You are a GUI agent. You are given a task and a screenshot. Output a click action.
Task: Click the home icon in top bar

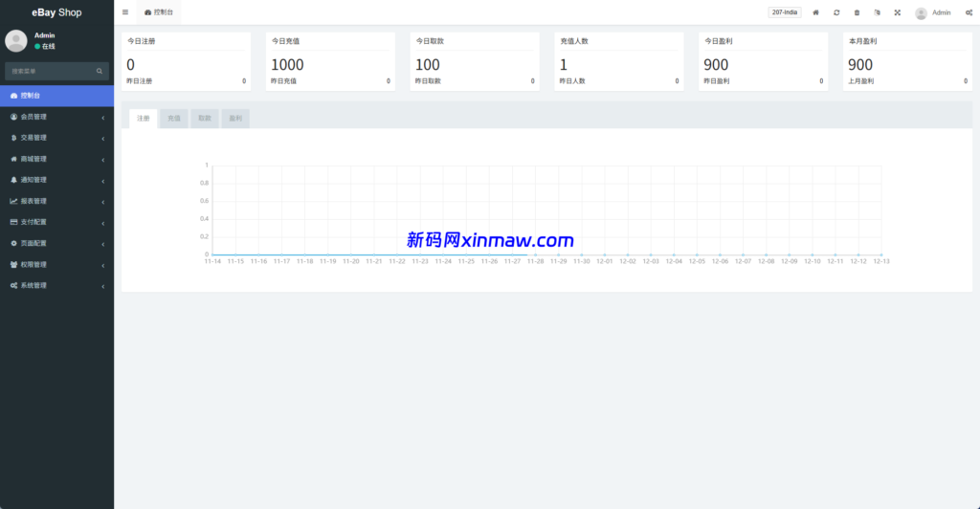[815, 12]
